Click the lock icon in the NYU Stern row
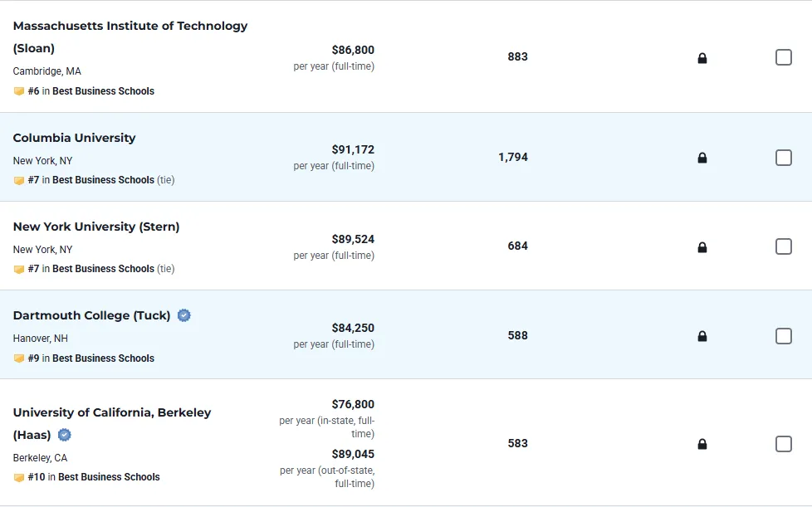 [702, 247]
